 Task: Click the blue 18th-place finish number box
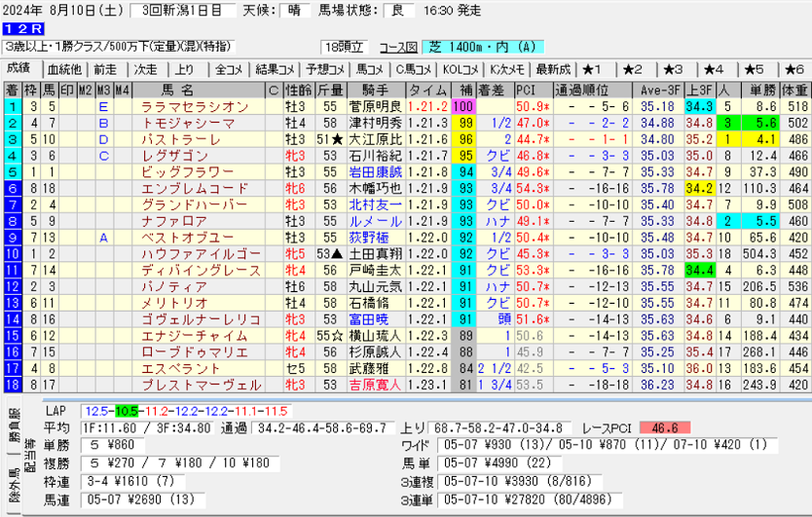point(12,385)
